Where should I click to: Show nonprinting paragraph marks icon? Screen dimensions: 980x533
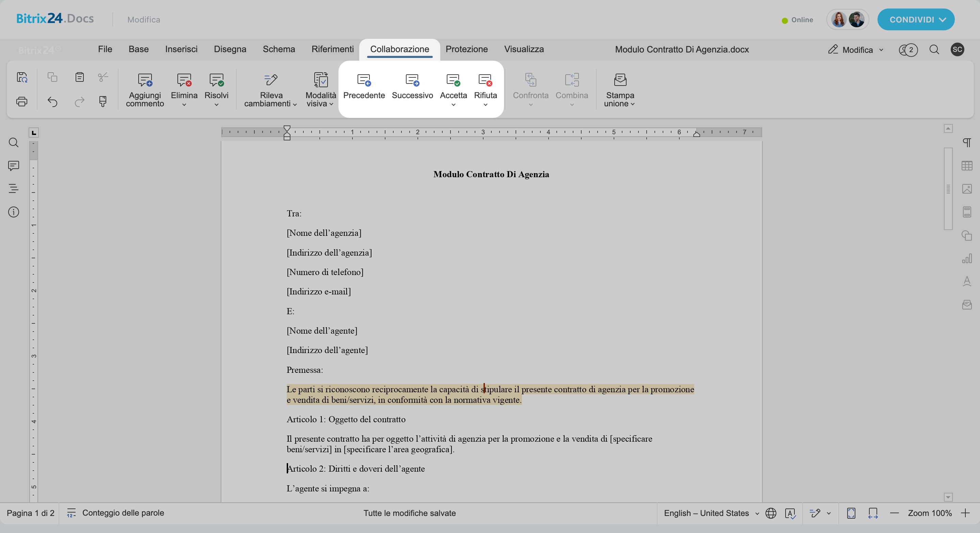967,143
